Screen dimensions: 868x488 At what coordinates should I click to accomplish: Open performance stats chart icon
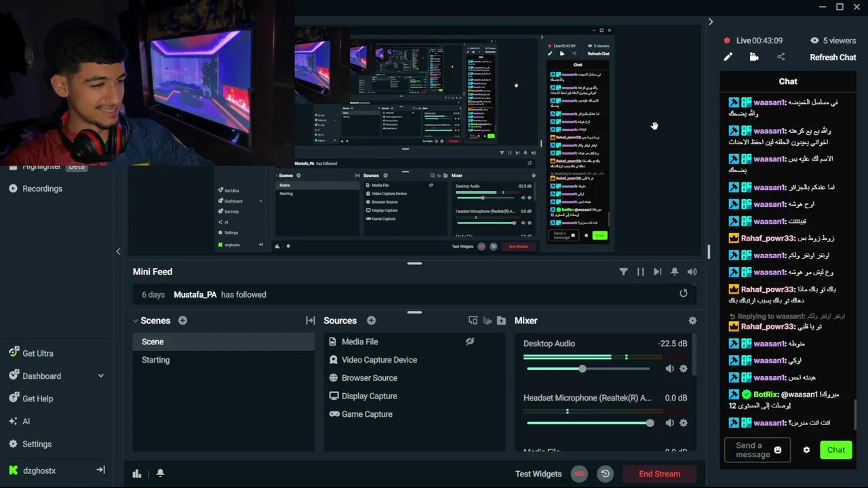coord(137,474)
